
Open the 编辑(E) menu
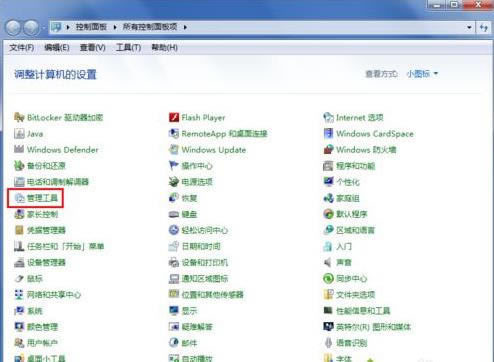click(x=57, y=48)
